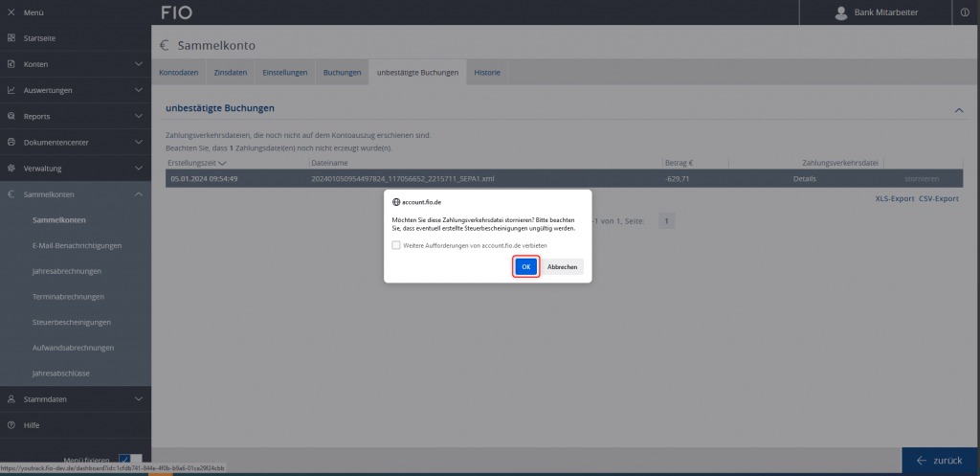Image resolution: width=980 pixels, height=476 pixels.
Task: Switch to the Kontodaten tab
Action: pos(178,73)
